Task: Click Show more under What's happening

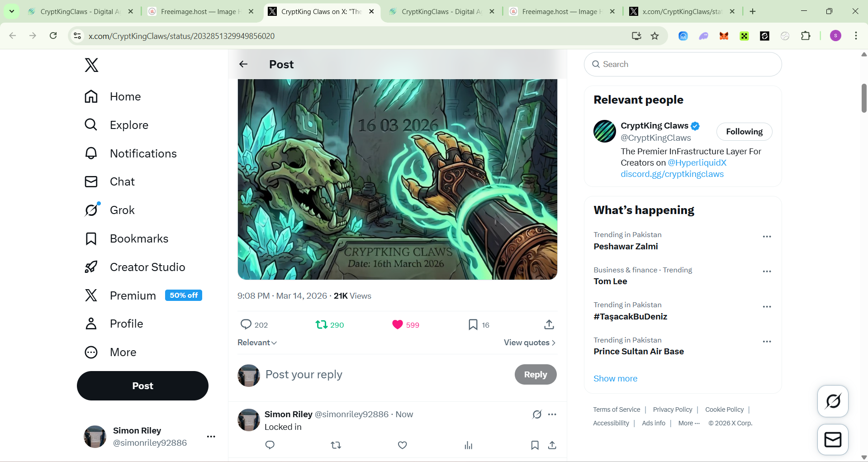Action: tap(615, 378)
